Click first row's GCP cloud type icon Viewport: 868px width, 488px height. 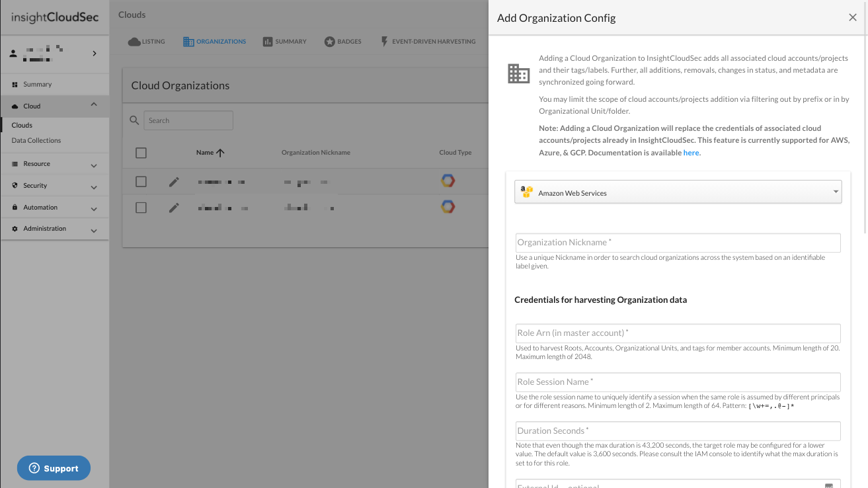coord(448,181)
